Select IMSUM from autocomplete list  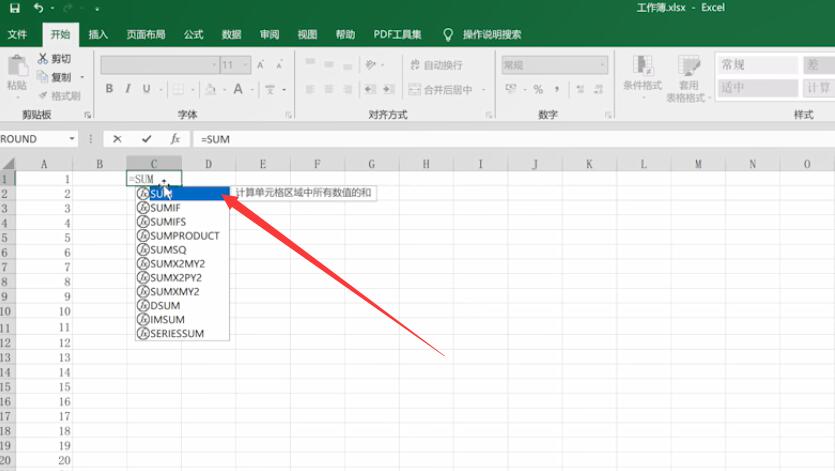183,319
